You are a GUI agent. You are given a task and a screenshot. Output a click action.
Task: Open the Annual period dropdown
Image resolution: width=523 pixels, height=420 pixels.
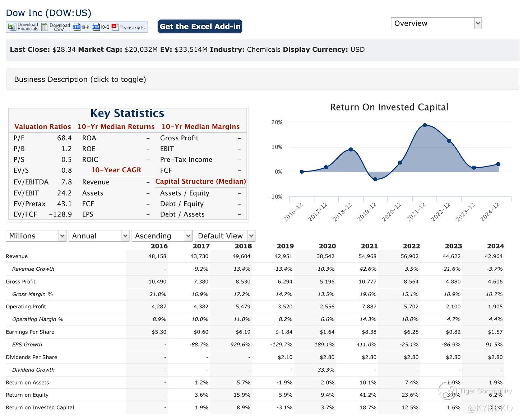99,236
